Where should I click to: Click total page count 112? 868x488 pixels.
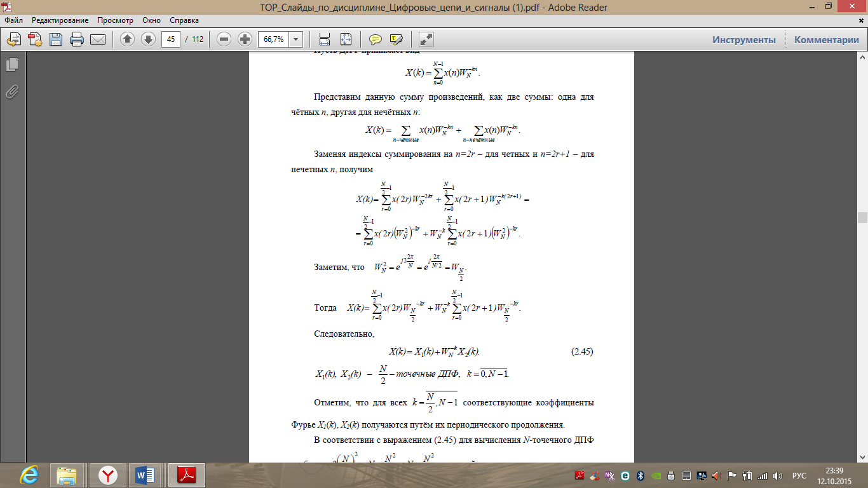tap(198, 39)
